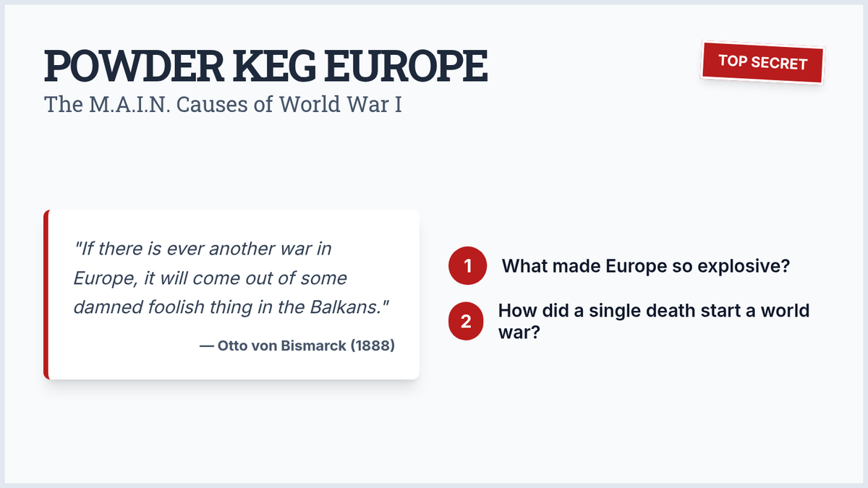The image size is (868, 488).
Task: Select the red number 1 circle
Action: coord(467,266)
